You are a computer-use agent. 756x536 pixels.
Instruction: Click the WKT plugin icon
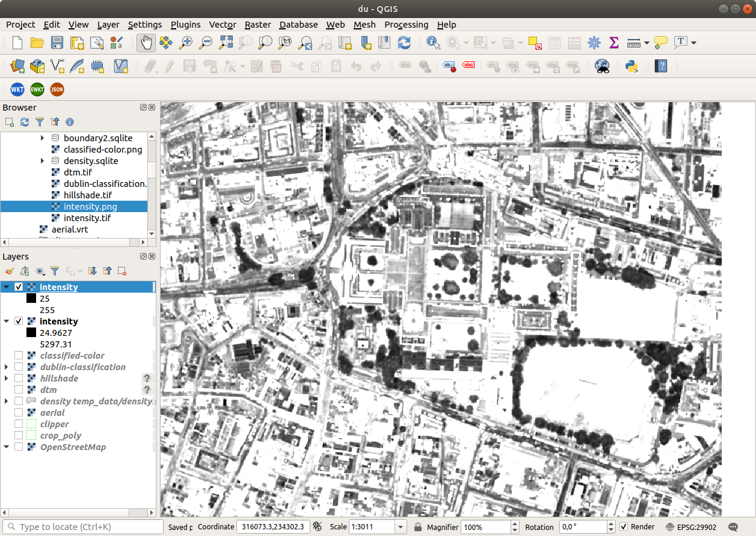pos(17,89)
